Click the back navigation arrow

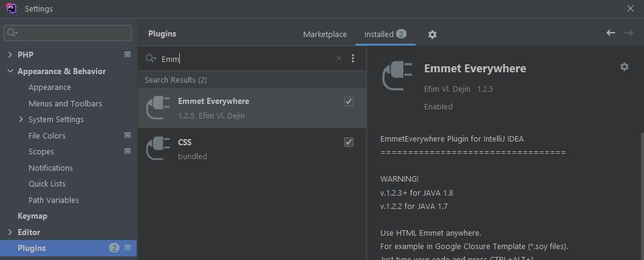coord(611,33)
